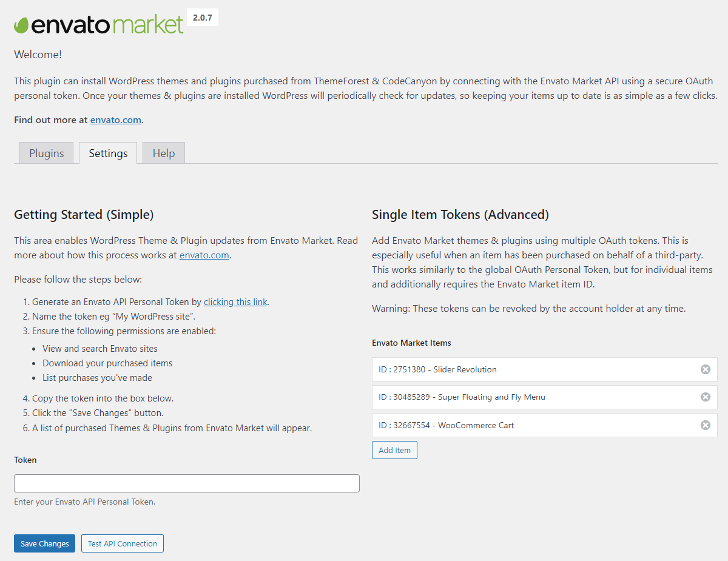Click 'Please follow the steps below:' text

78,280
